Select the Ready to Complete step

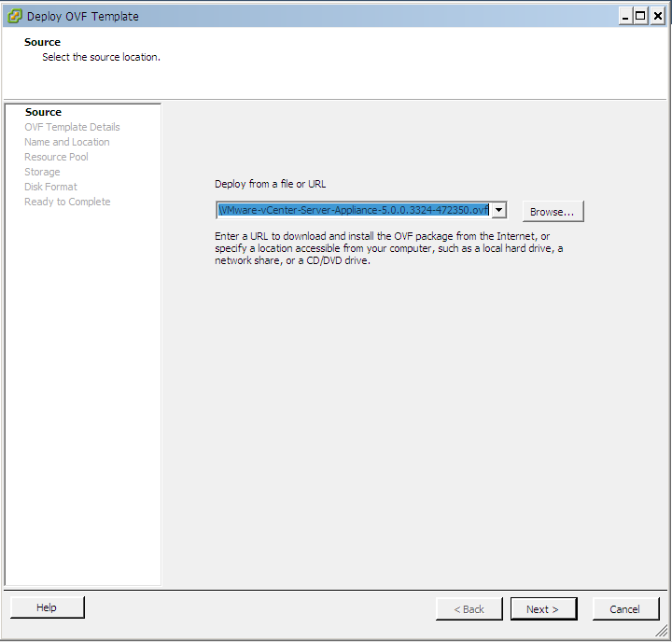click(67, 202)
